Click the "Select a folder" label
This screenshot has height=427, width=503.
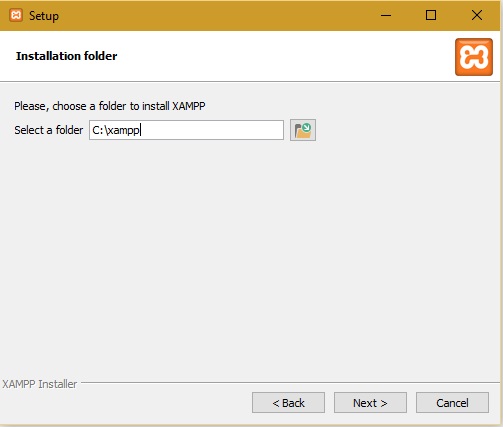click(x=49, y=130)
